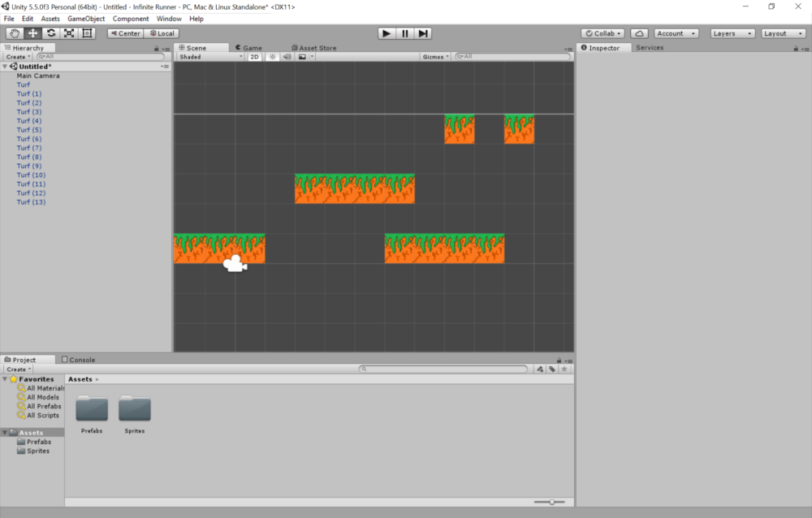Viewport: 812px width, 518px height.
Task: Click the Inspector panel lock icon
Action: tap(796, 47)
